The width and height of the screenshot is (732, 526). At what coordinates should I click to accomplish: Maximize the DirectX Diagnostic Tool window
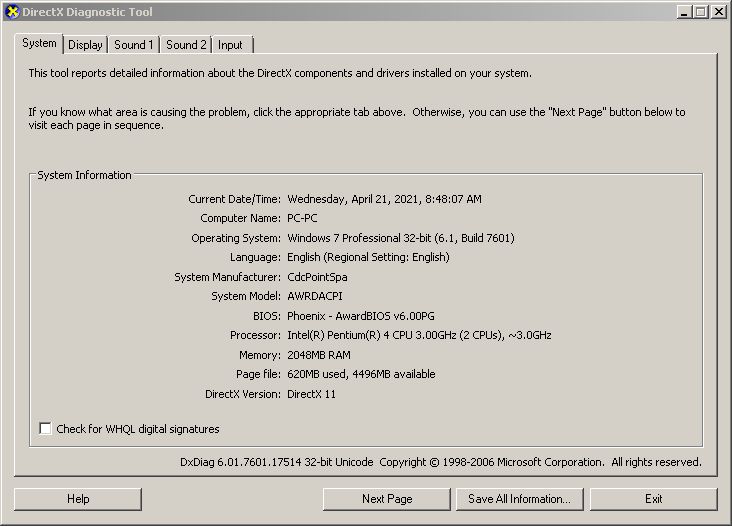(700, 12)
